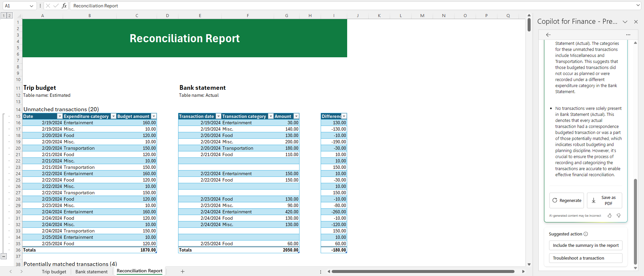Switch to the Bank statement sheet tab
This screenshot has width=644, height=276.
(x=91, y=272)
